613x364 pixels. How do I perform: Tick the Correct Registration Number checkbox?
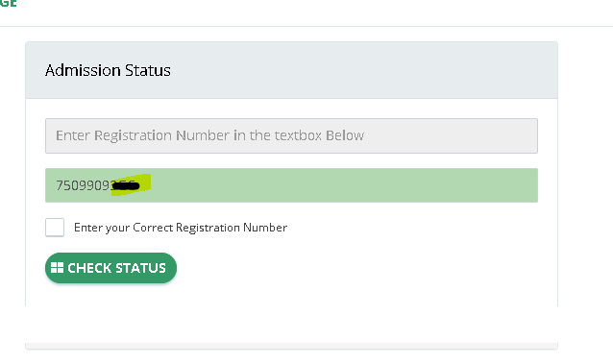click(x=55, y=228)
